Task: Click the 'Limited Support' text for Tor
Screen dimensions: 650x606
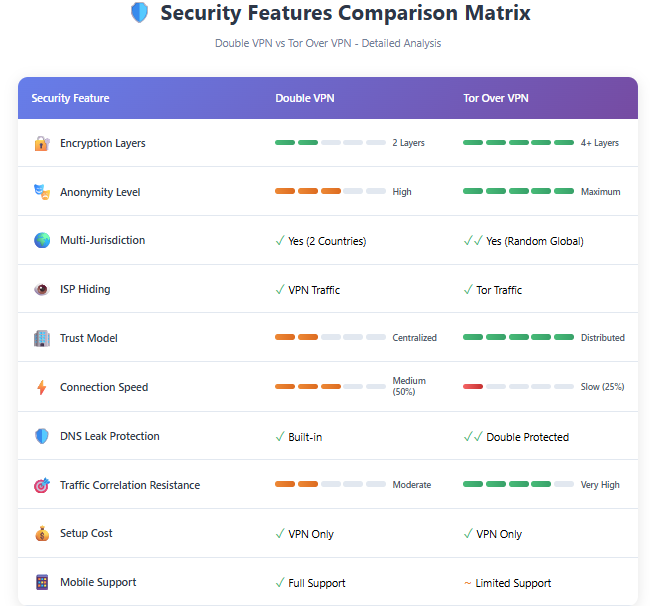Action: point(512,583)
